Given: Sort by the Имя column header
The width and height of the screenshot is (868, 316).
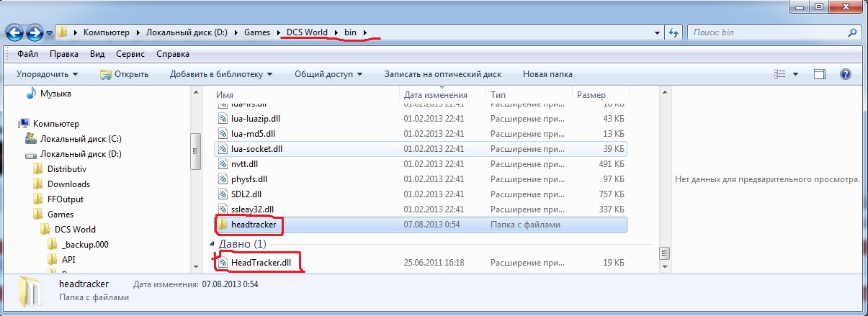Looking at the screenshot, I should (x=307, y=95).
